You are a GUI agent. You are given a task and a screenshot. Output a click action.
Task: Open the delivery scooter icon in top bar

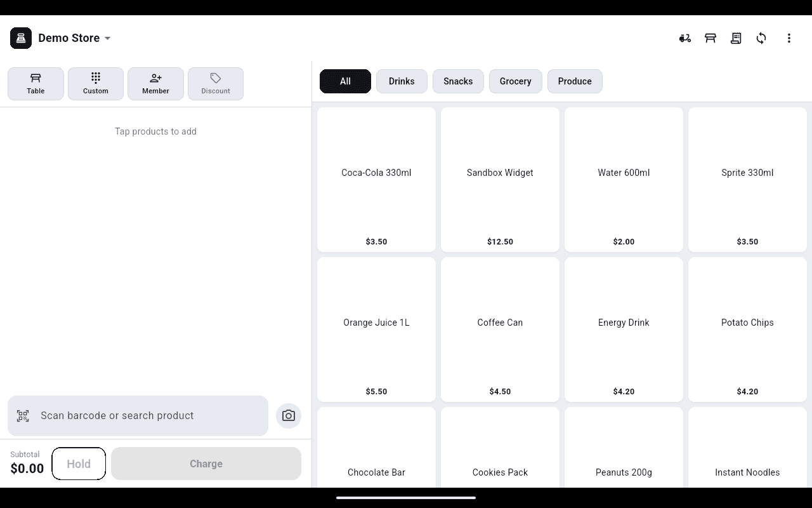point(685,38)
